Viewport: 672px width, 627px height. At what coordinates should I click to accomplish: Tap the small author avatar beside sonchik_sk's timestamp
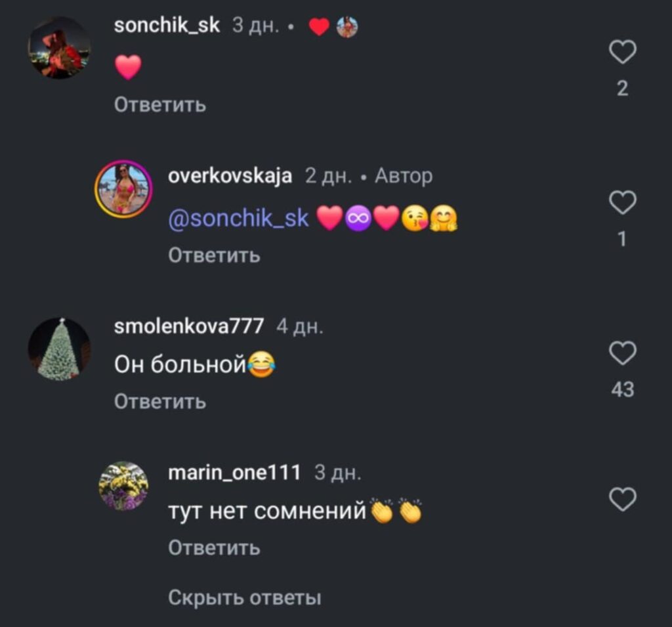(346, 27)
